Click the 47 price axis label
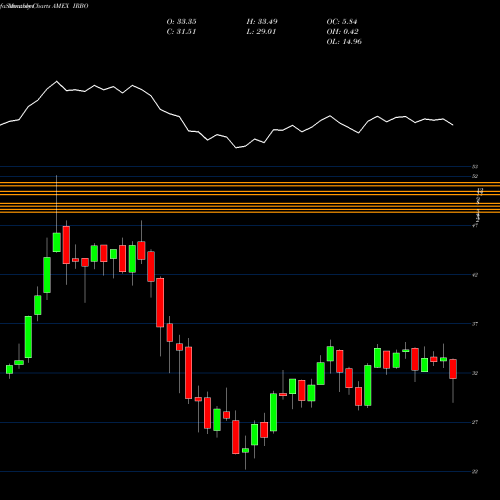The height and width of the screenshot is (500, 500). (475, 226)
